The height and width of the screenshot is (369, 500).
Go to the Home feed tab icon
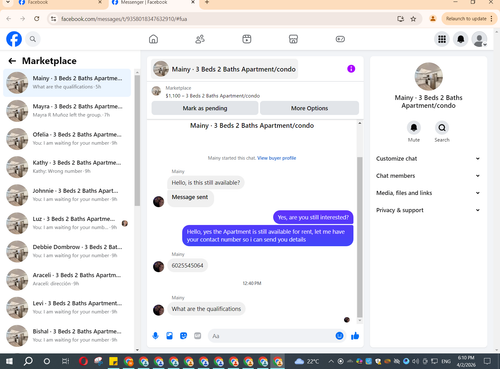tap(153, 39)
